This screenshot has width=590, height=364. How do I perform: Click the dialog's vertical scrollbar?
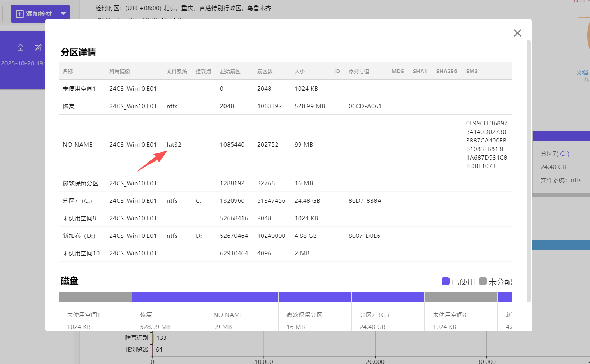tap(529, 171)
